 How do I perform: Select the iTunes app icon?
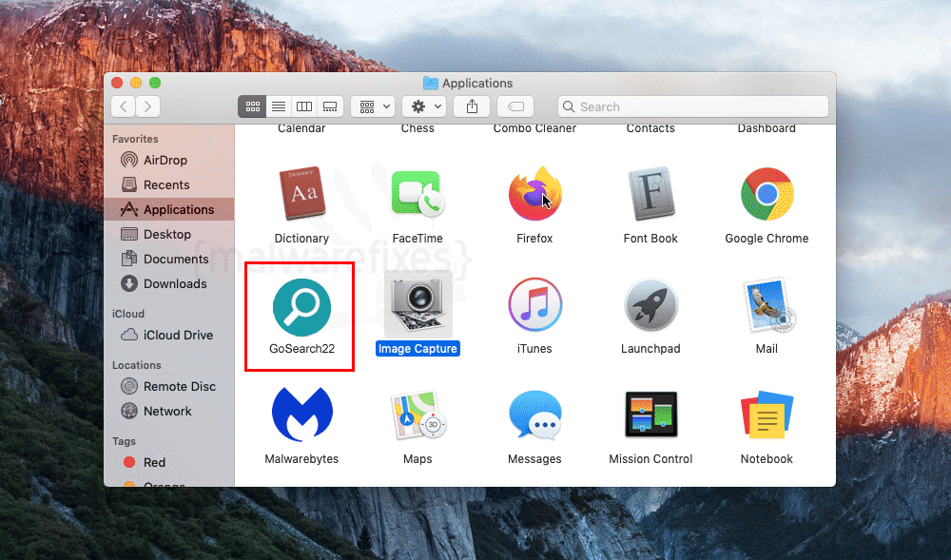click(x=534, y=305)
